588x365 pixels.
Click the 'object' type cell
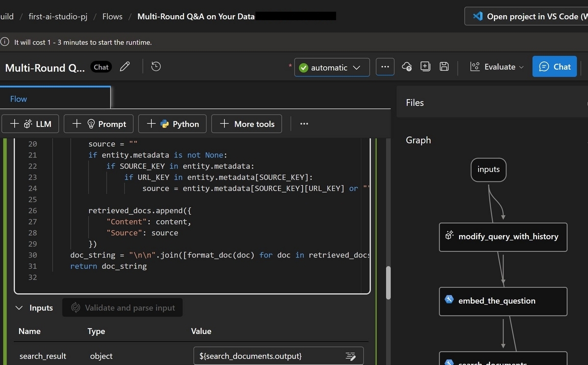pos(101,356)
